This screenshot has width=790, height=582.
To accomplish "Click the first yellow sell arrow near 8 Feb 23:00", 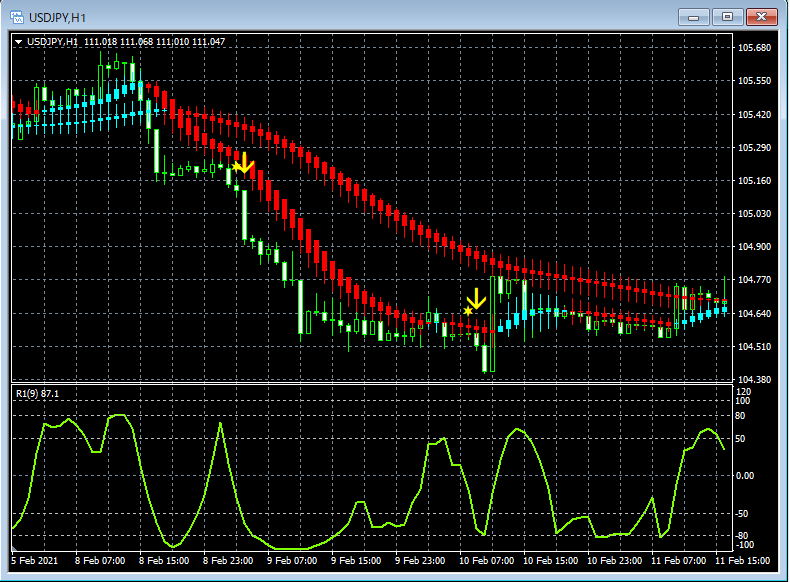I will point(245,163).
